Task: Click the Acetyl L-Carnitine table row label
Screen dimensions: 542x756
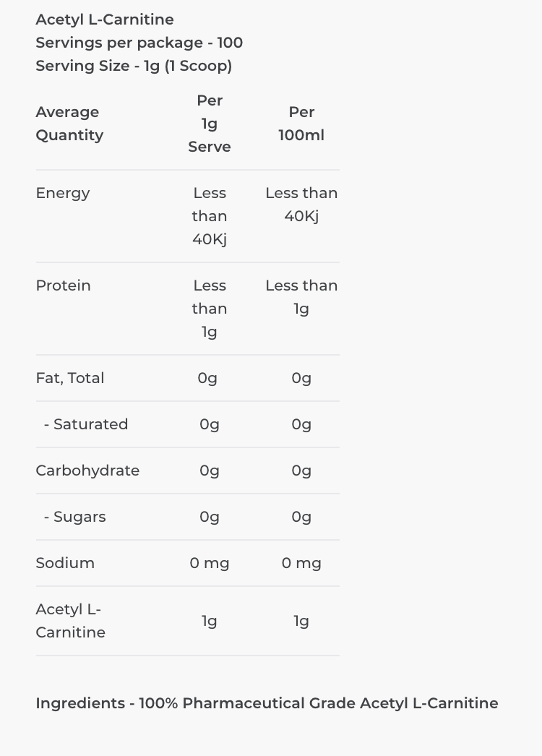Action: click(x=70, y=621)
